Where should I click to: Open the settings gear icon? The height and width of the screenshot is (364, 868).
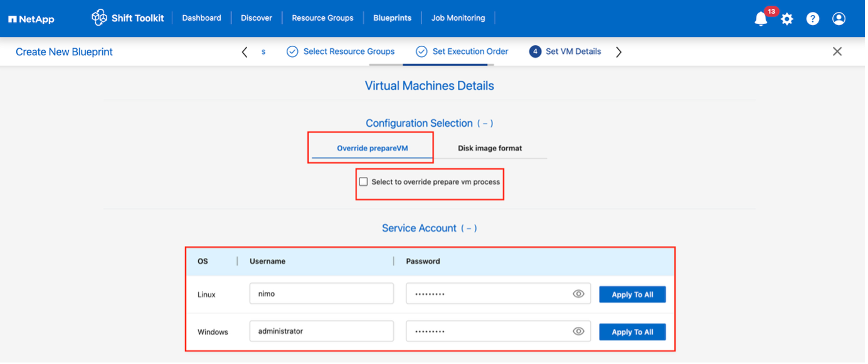786,18
